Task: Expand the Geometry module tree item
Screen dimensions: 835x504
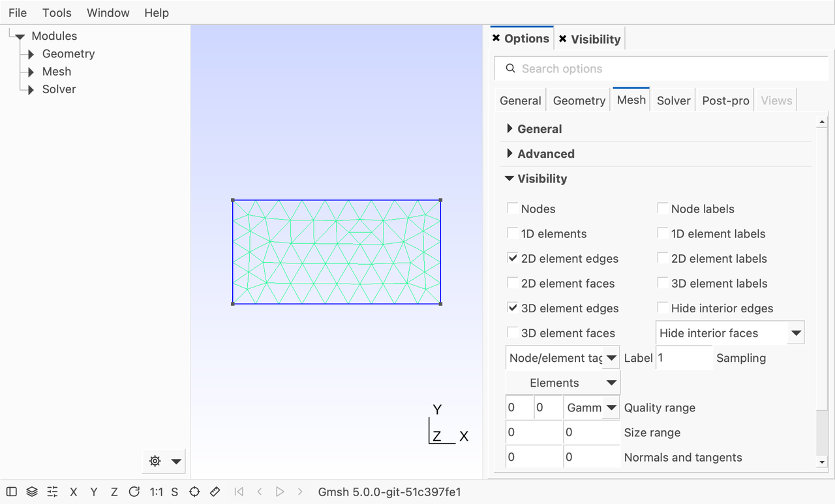Action: pyautogui.click(x=30, y=54)
